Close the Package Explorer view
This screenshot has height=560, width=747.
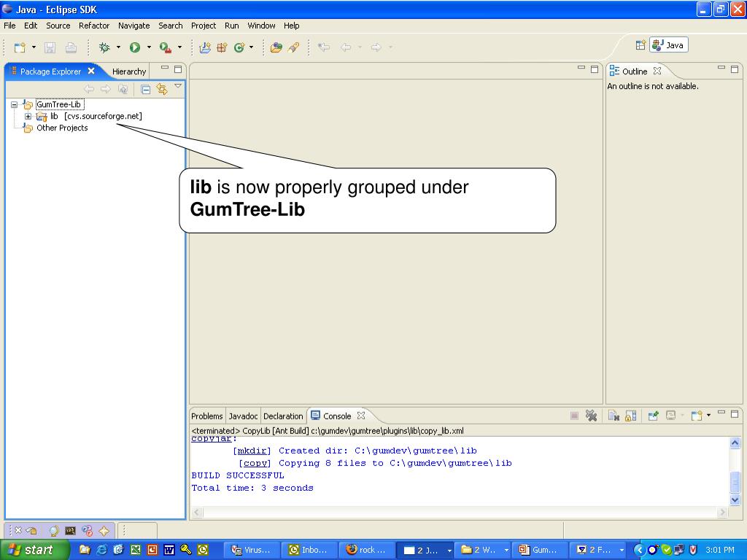coord(91,71)
